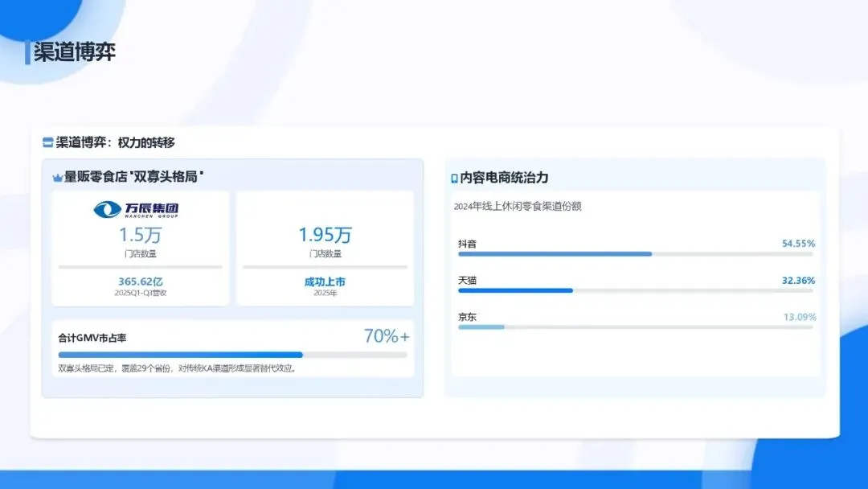Click the 365.62亿 revenue figure
This screenshot has height=489, width=868.
[x=140, y=281]
